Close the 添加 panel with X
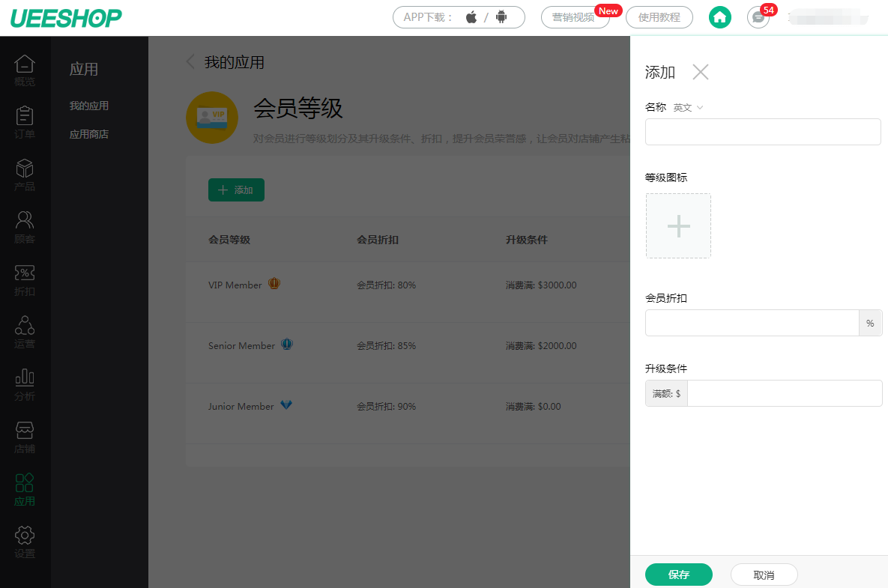The image size is (888, 588). pos(701,72)
